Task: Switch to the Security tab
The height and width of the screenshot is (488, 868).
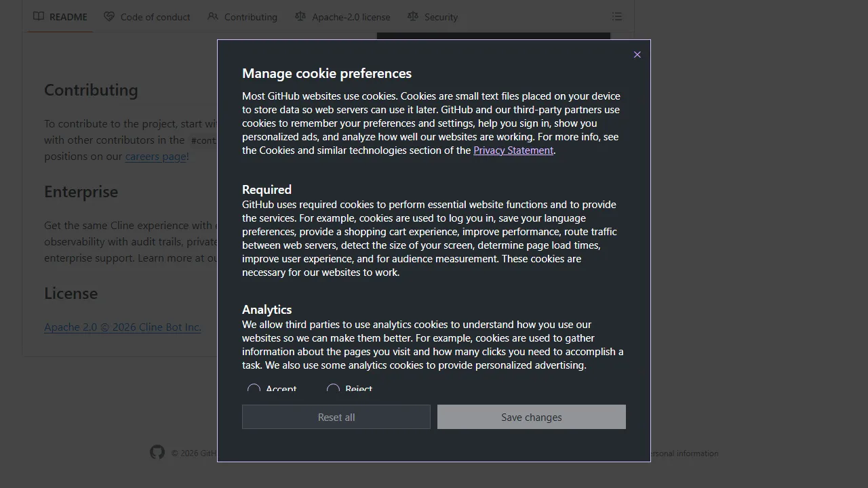Action: [441, 16]
